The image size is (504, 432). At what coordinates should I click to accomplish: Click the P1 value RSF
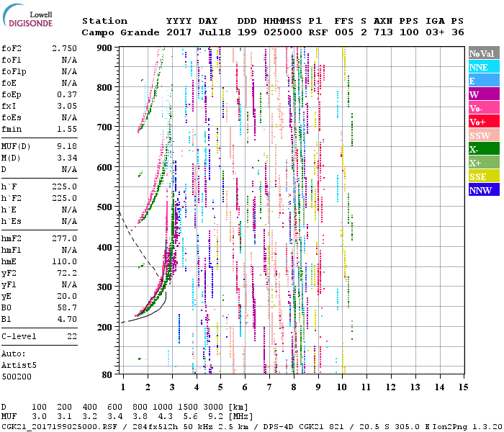[318, 32]
